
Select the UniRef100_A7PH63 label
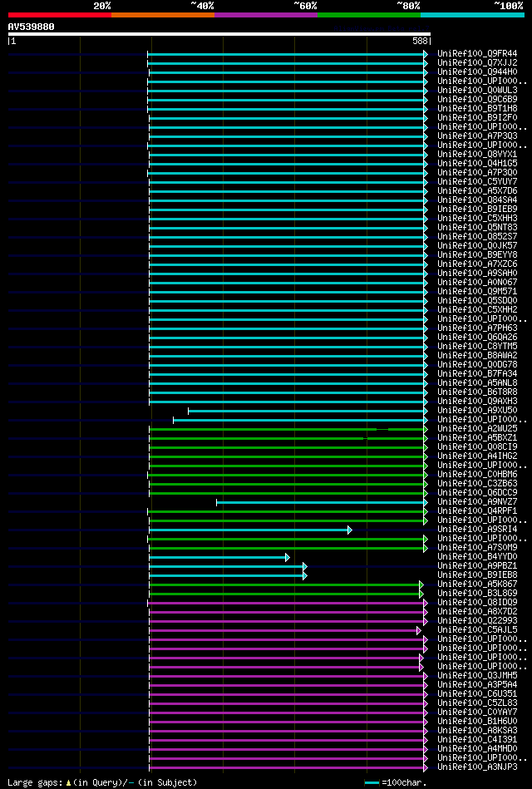pos(477,328)
